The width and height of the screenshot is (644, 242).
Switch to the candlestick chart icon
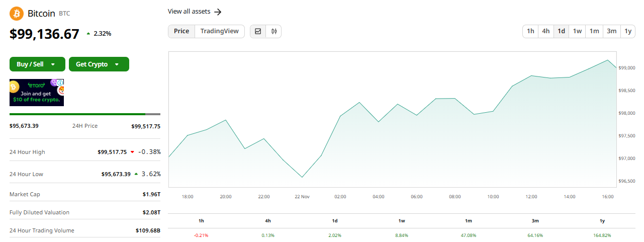[x=274, y=31]
